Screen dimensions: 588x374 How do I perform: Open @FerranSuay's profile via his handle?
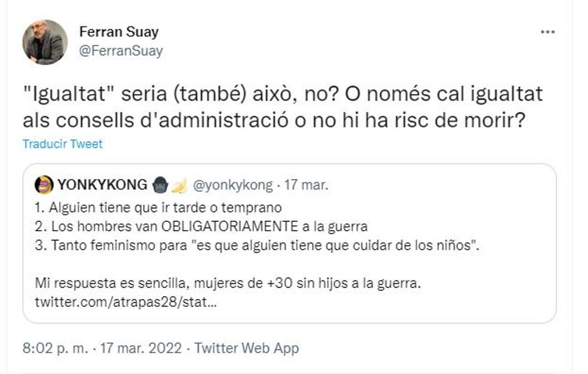pyautogui.click(x=119, y=50)
